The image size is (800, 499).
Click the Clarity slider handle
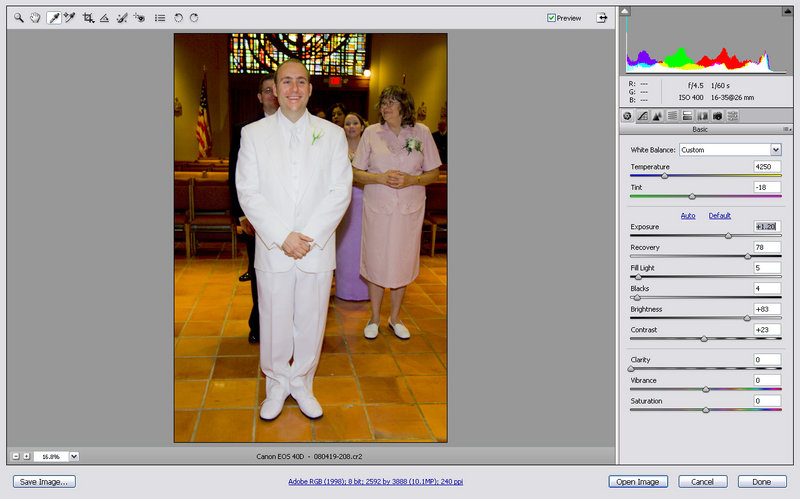point(631,368)
